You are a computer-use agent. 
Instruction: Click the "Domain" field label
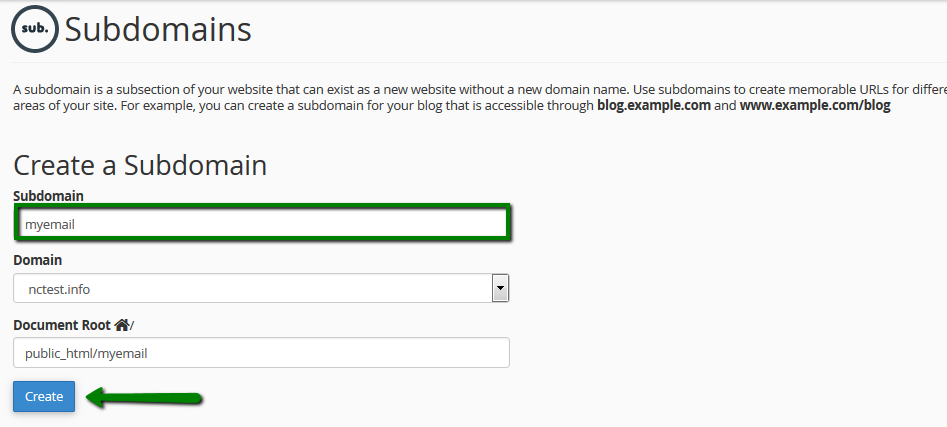pyautogui.click(x=37, y=260)
